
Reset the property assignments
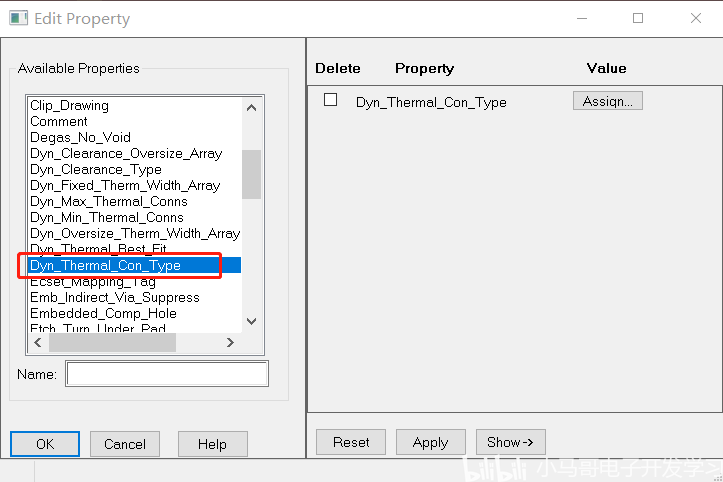[x=351, y=442]
